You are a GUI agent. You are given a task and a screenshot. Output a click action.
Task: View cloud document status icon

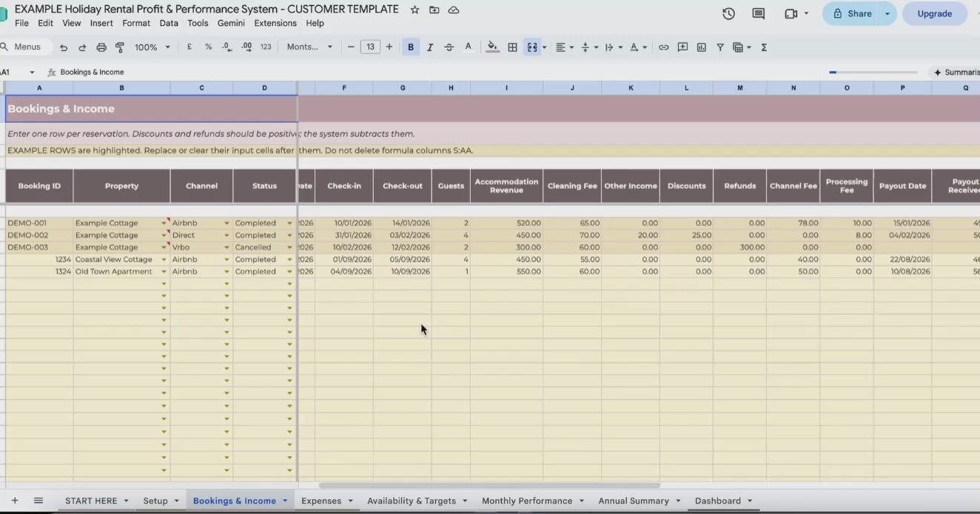(454, 10)
